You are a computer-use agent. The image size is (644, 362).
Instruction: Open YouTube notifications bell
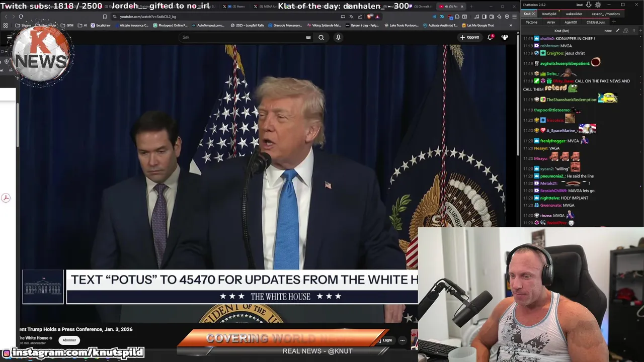491,37
